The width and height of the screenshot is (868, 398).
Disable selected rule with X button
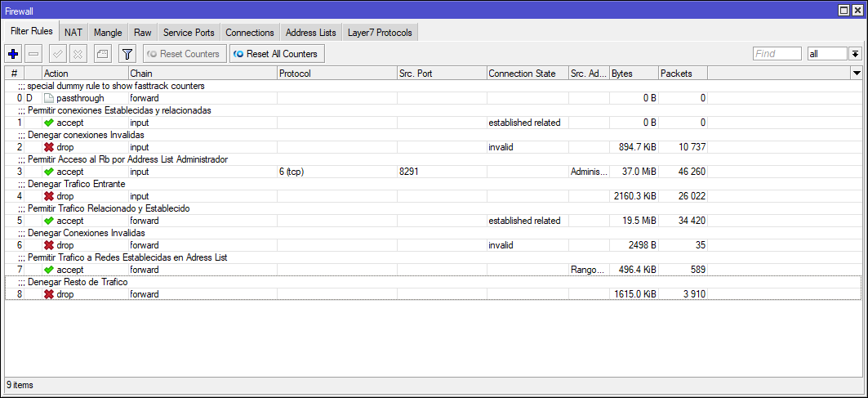(78, 54)
